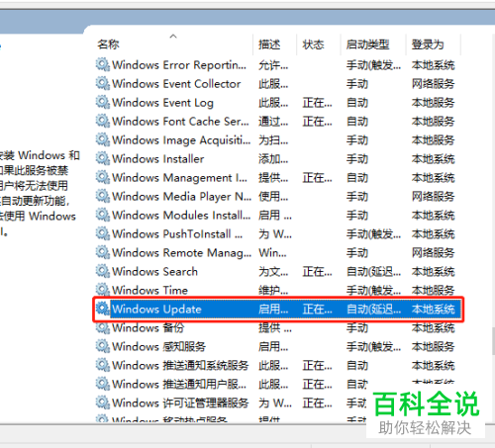Click Windows Installer description 添加...
The image size is (495, 448).
[x=273, y=159]
